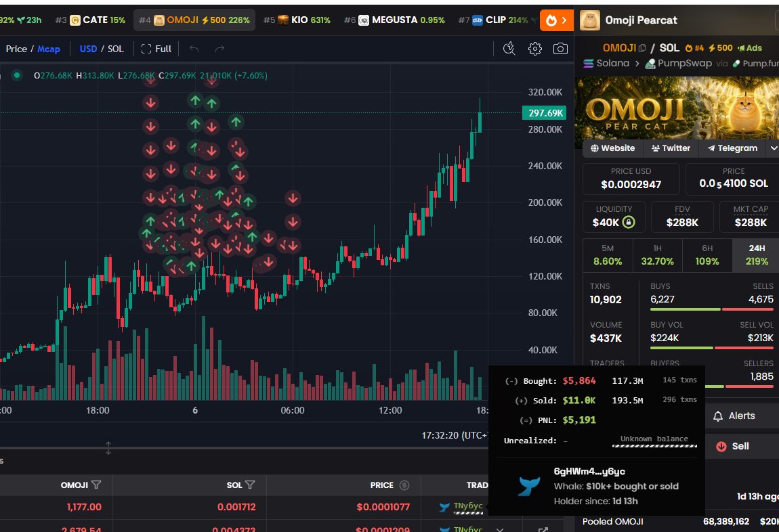Click the #4 trending rank badge

(694, 48)
